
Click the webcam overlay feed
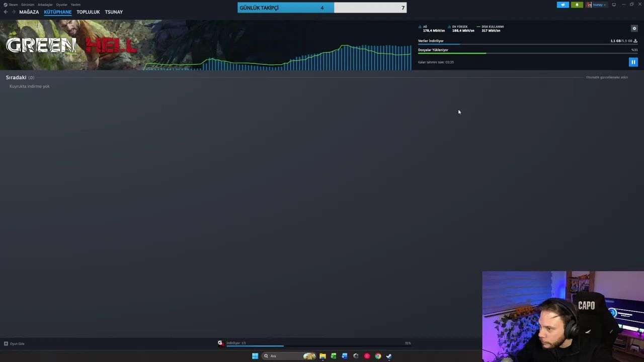563,317
